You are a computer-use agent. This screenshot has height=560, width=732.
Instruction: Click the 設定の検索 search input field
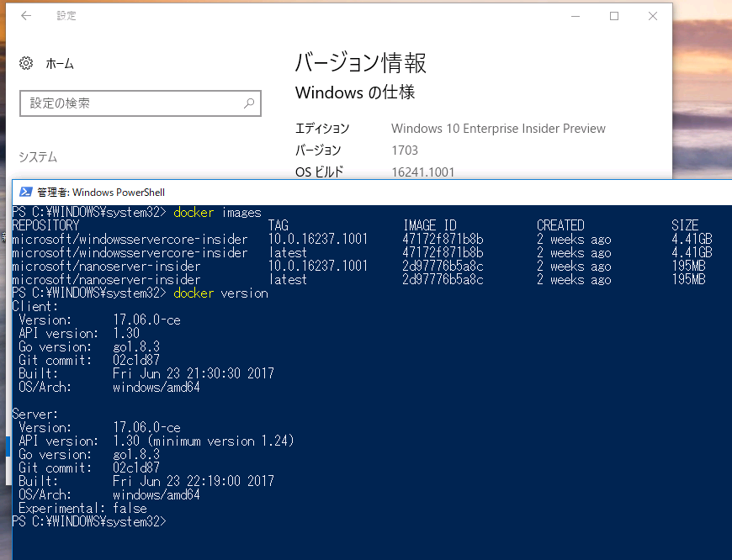126,103
